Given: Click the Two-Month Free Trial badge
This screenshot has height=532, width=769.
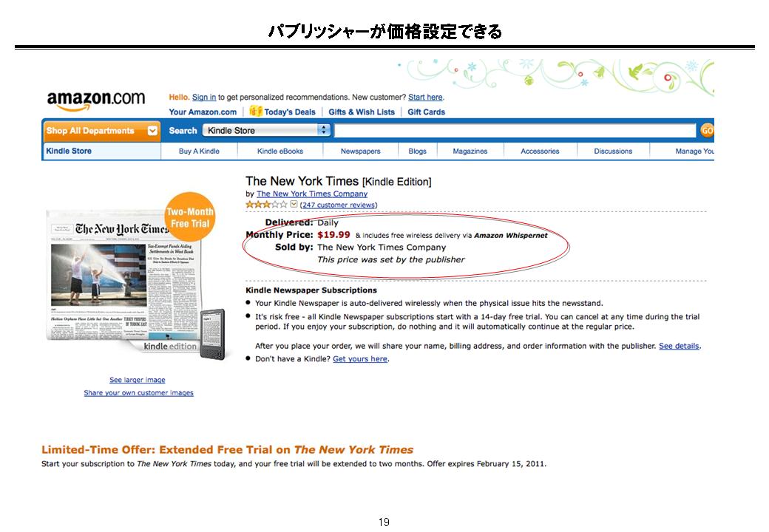Looking at the screenshot, I should tap(190, 217).
